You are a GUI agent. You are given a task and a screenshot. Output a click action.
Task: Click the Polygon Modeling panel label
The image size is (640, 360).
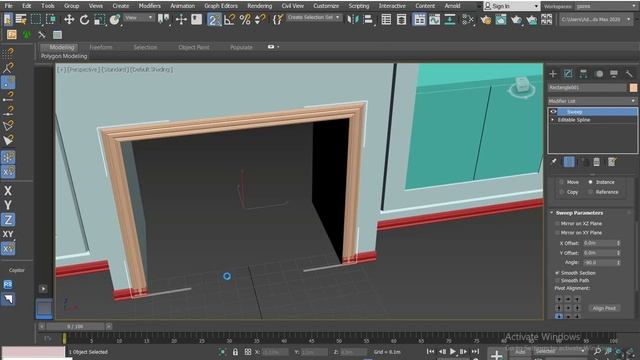click(64, 56)
